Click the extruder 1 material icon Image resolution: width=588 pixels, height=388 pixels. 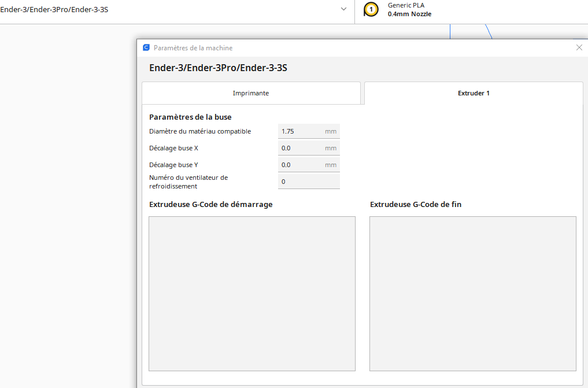point(371,9)
